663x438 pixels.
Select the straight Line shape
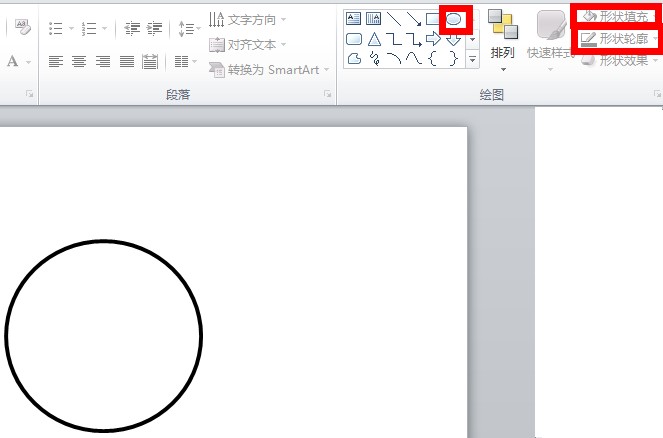(x=394, y=19)
